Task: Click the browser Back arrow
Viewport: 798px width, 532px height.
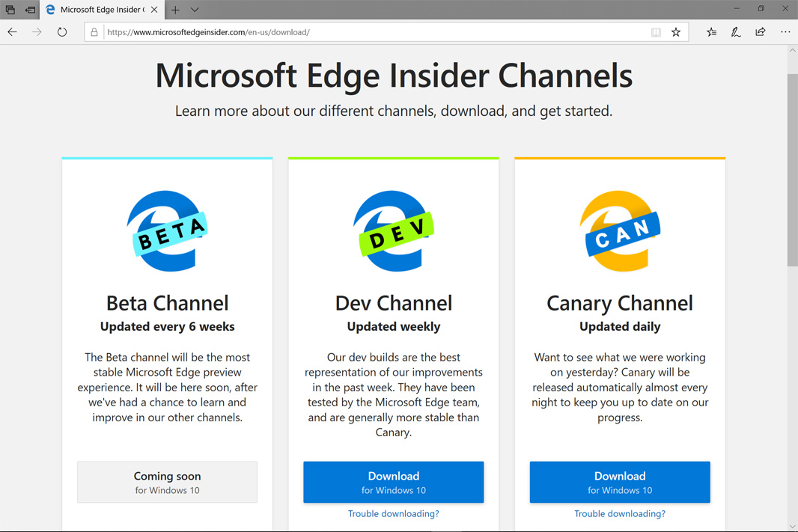Action: (13, 32)
